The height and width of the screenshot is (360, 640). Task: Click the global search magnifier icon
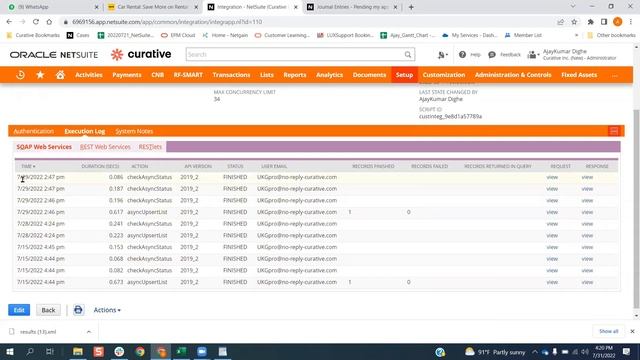pos(408,54)
